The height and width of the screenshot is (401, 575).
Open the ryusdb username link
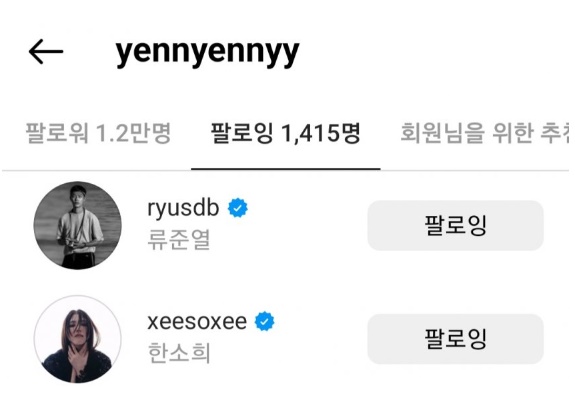pyautogui.click(x=183, y=208)
